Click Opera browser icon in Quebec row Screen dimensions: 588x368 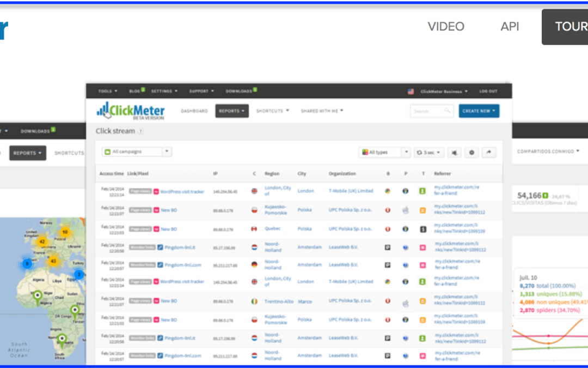(x=388, y=228)
